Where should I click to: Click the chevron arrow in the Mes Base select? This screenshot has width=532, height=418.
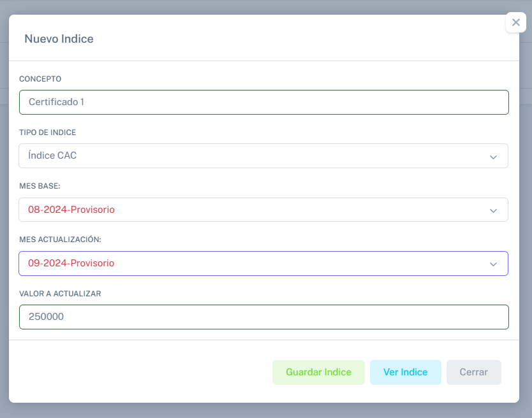493,211
